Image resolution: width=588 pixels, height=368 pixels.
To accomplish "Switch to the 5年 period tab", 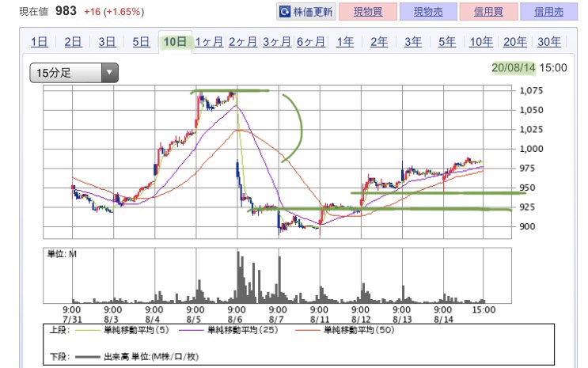I will click(447, 42).
